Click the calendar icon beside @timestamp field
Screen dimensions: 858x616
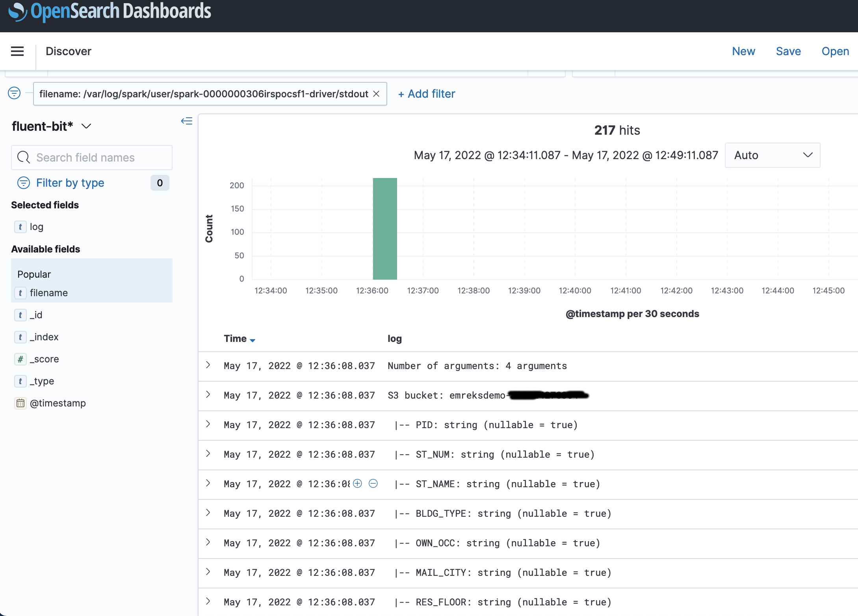pos(20,403)
